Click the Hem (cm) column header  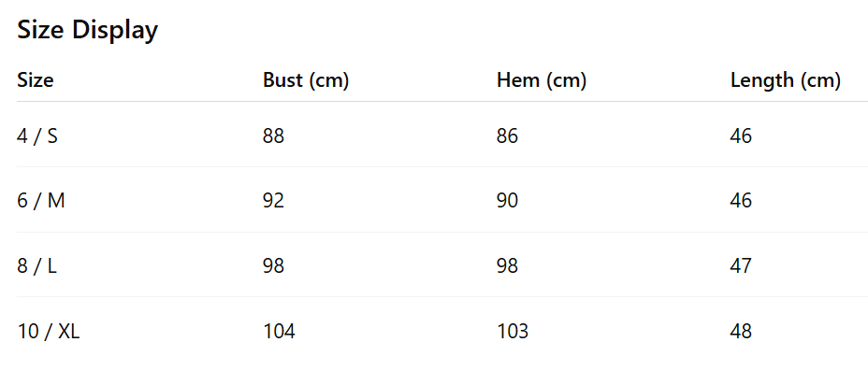click(541, 80)
